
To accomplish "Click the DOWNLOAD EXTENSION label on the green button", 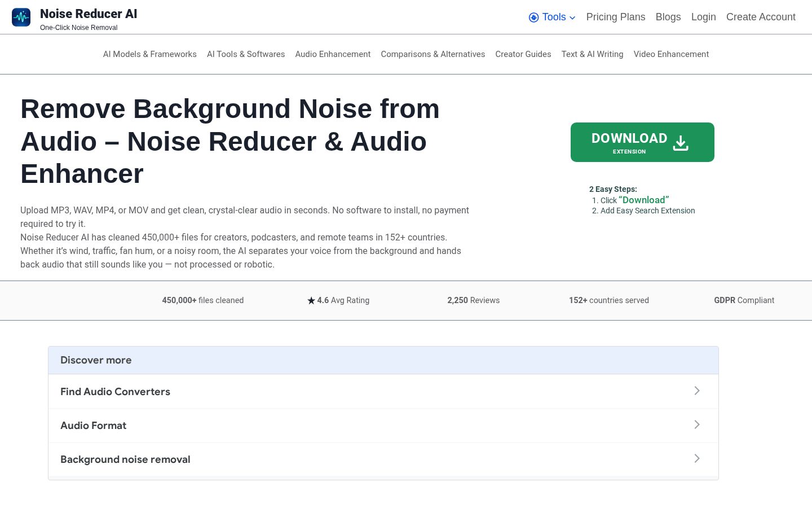I will click(x=629, y=143).
